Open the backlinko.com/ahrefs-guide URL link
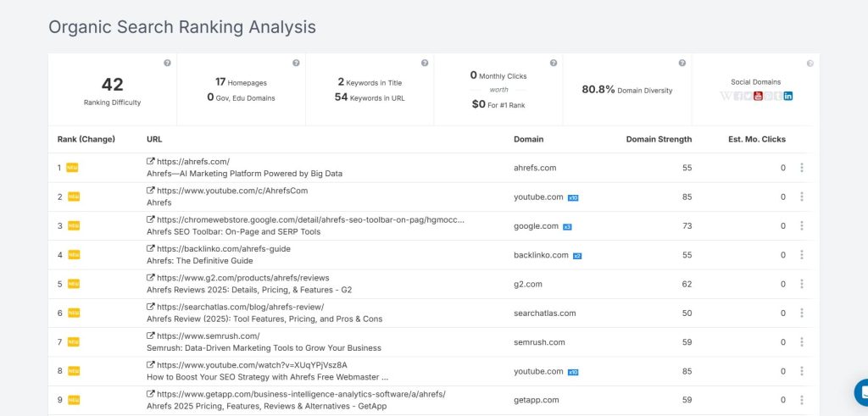The height and width of the screenshot is (416, 868). tap(224, 249)
